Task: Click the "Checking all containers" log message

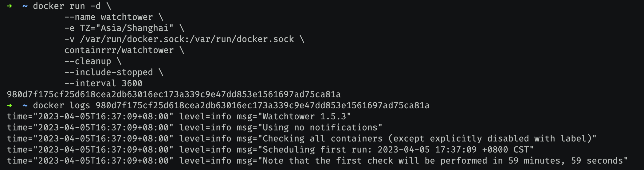Action: (323, 139)
